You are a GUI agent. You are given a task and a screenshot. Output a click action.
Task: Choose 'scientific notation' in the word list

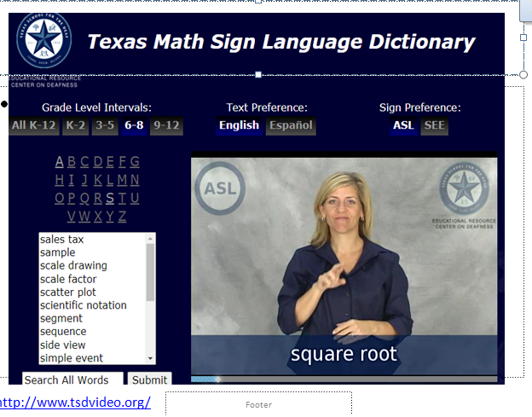click(83, 305)
